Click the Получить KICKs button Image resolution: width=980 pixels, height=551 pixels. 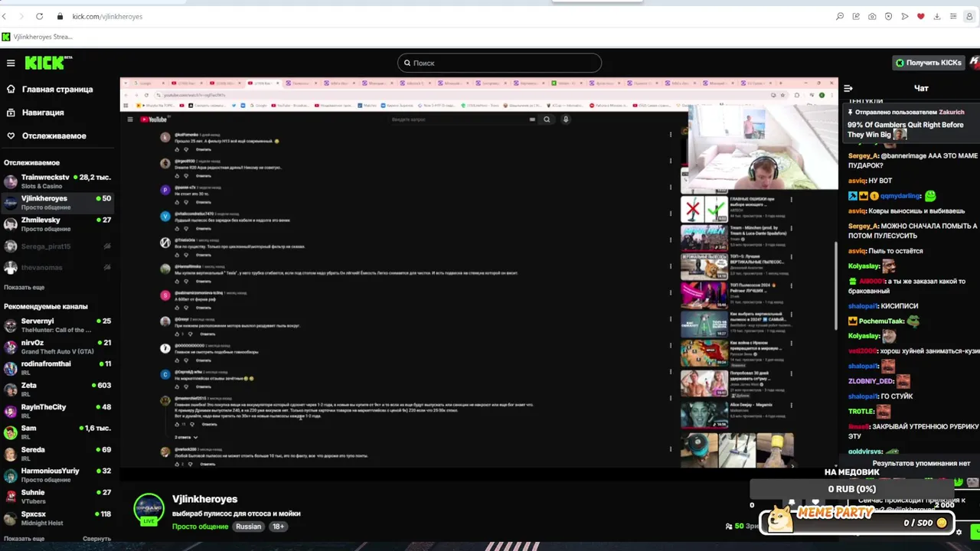pos(928,63)
